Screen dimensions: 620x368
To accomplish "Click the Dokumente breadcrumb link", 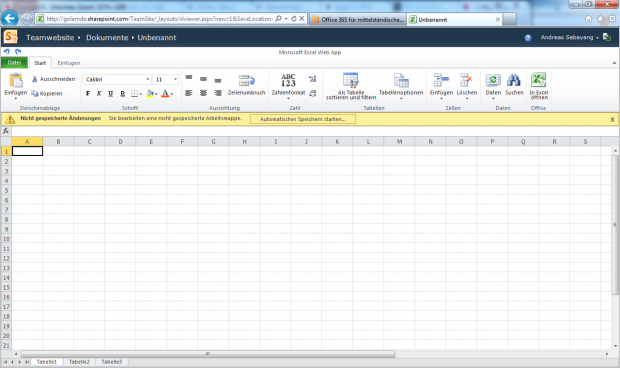I will (x=107, y=38).
